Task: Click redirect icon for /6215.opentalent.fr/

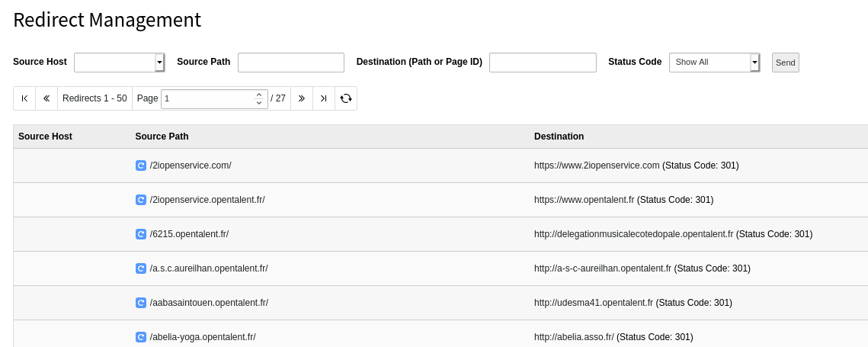Action: (x=141, y=234)
